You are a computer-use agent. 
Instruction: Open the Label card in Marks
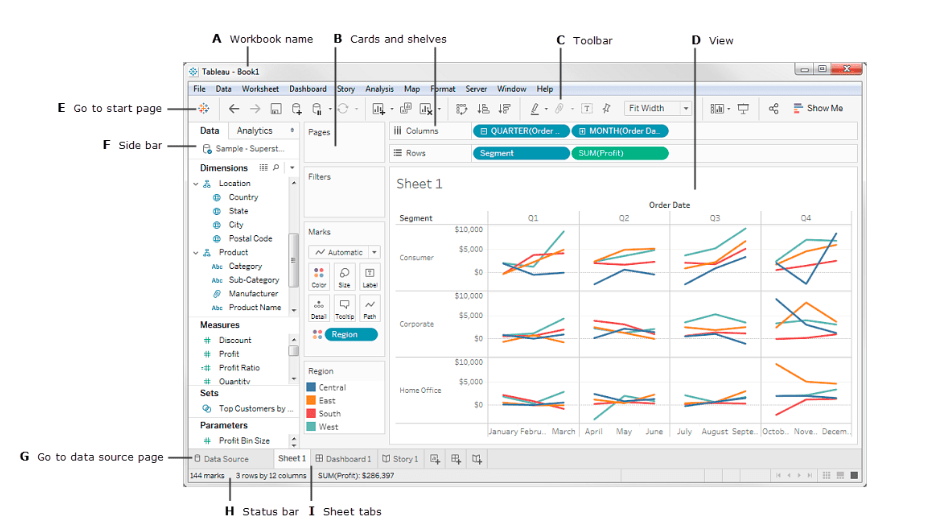tap(370, 277)
